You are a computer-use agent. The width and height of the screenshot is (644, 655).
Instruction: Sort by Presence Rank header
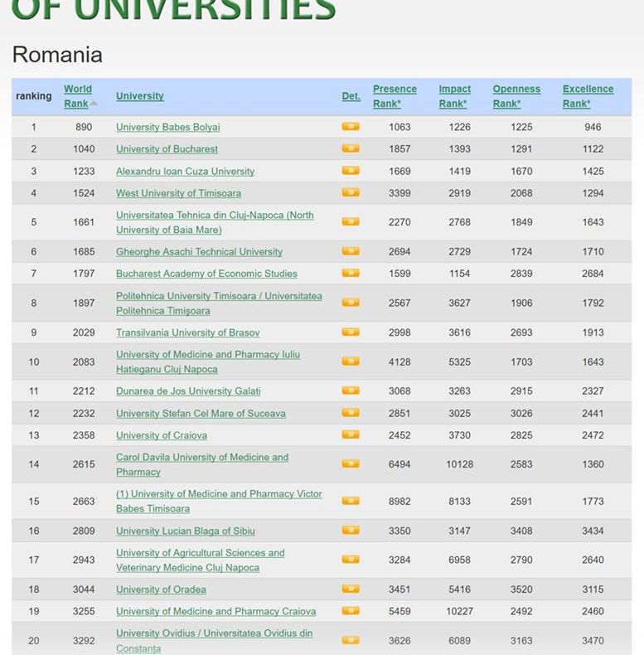(x=395, y=96)
